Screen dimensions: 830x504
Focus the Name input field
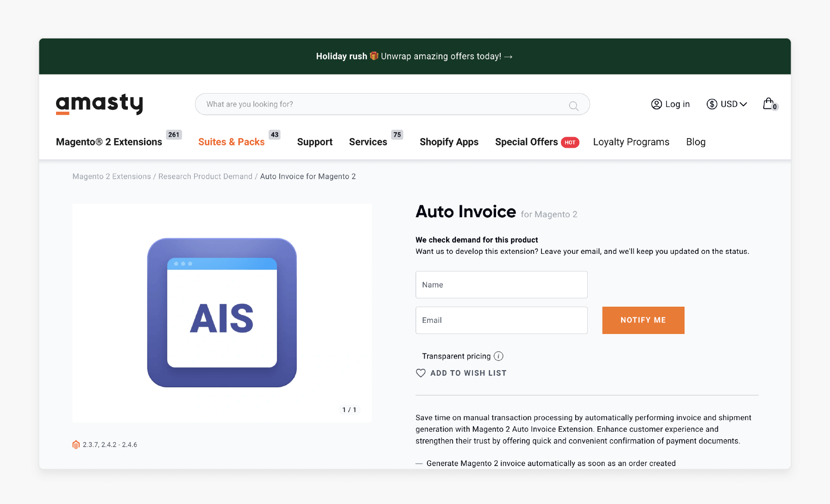point(502,285)
